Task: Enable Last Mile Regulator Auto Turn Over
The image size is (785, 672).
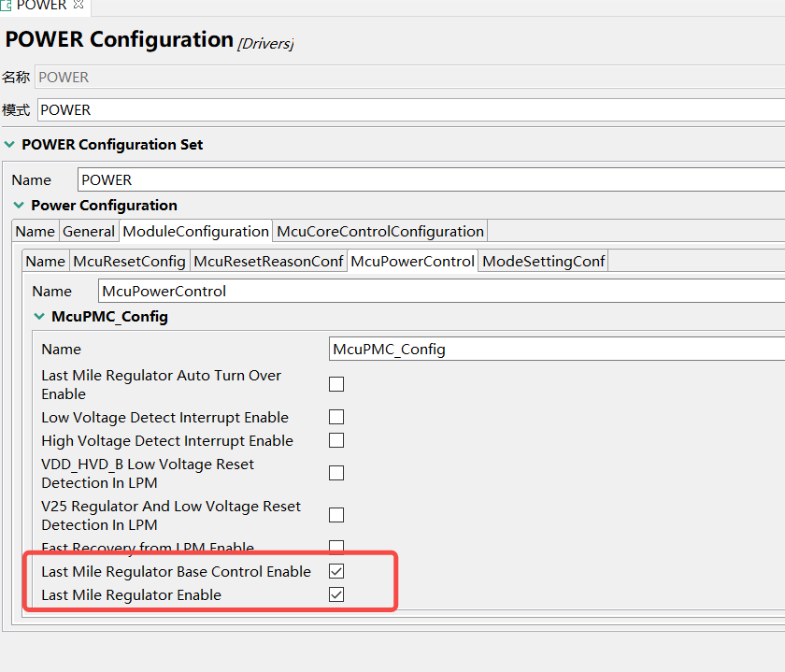Action: coord(336,384)
